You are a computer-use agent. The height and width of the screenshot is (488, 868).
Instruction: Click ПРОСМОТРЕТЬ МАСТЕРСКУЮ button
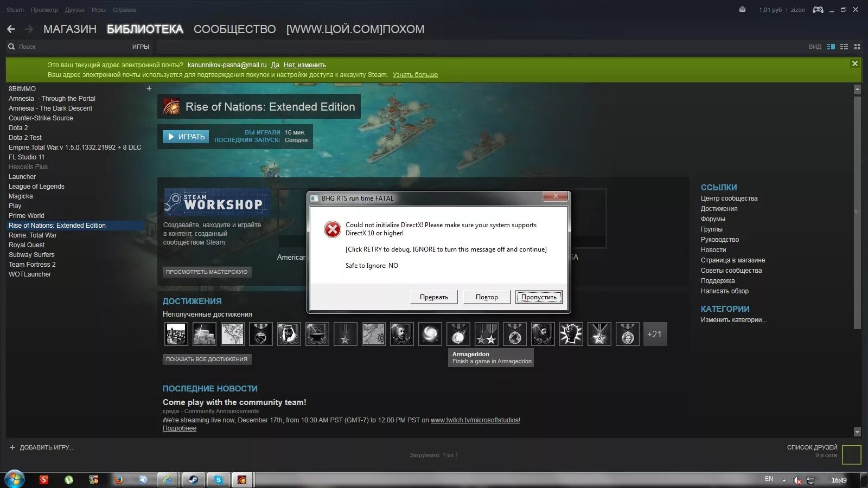pos(207,272)
